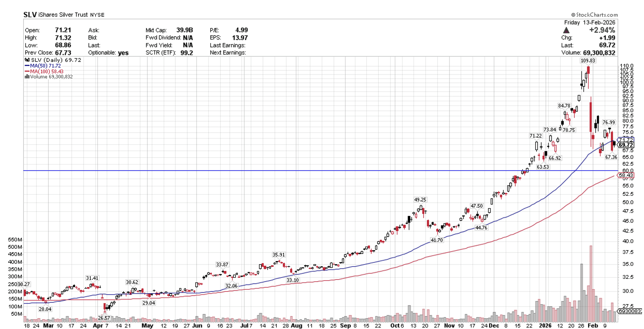The image size is (644, 329).
Task: Click the copyright StockCharts.com logo
Action: [595, 15]
